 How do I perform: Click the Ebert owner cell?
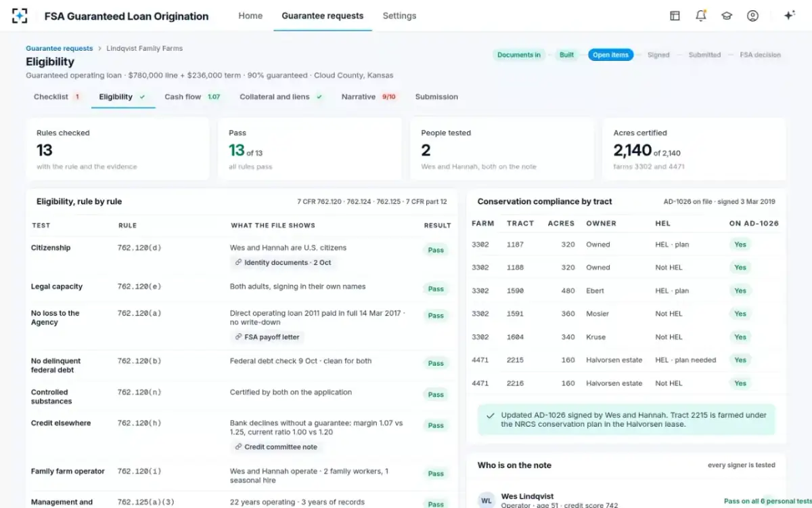click(595, 291)
